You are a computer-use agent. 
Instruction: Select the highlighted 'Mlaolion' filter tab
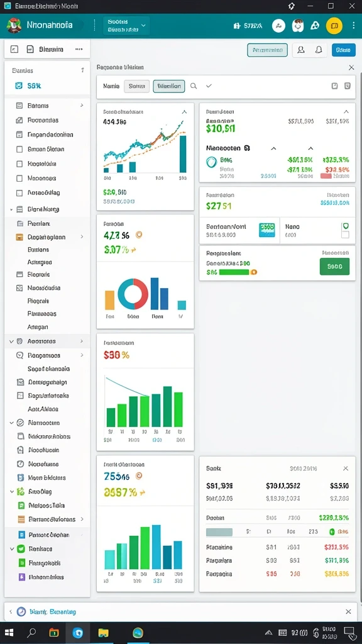tap(169, 86)
